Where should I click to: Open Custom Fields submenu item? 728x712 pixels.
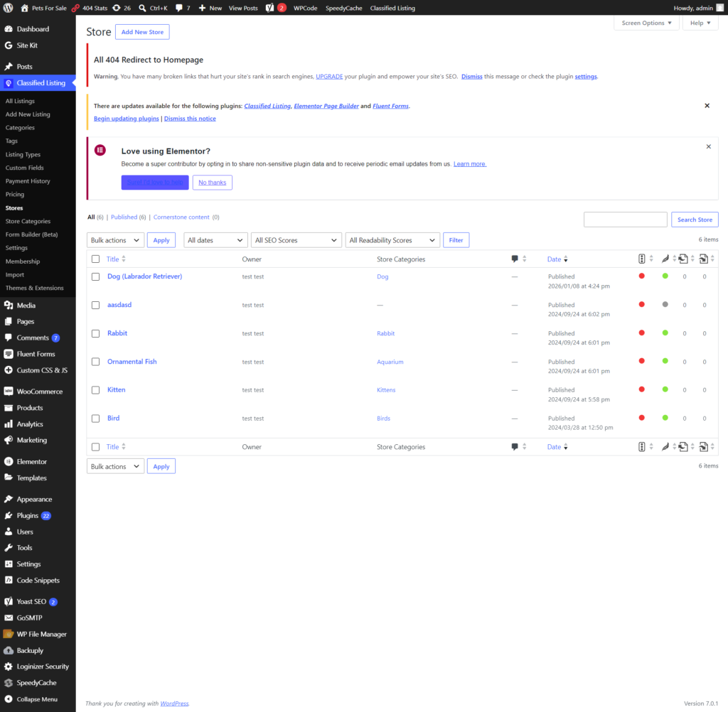[x=25, y=168]
